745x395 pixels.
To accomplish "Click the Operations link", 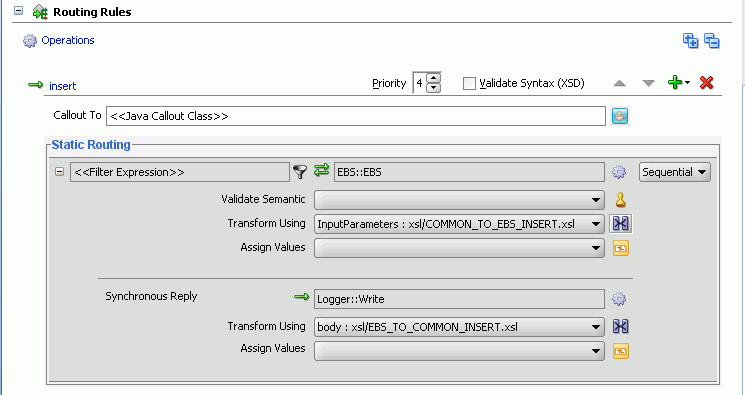I will [68, 40].
